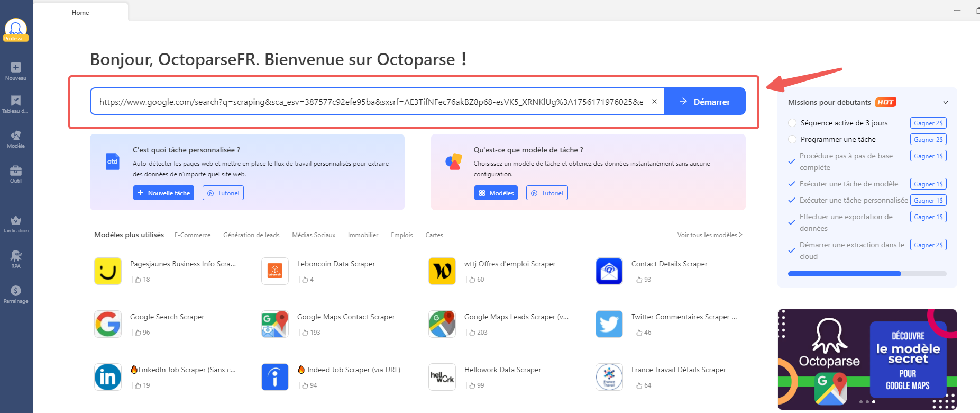Click the Google Search Scraper icon
980x413 pixels.
tap(108, 324)
